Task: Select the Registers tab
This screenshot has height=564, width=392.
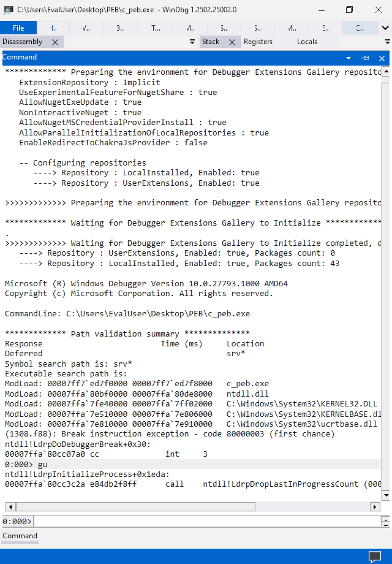Action: pos(258,42)
